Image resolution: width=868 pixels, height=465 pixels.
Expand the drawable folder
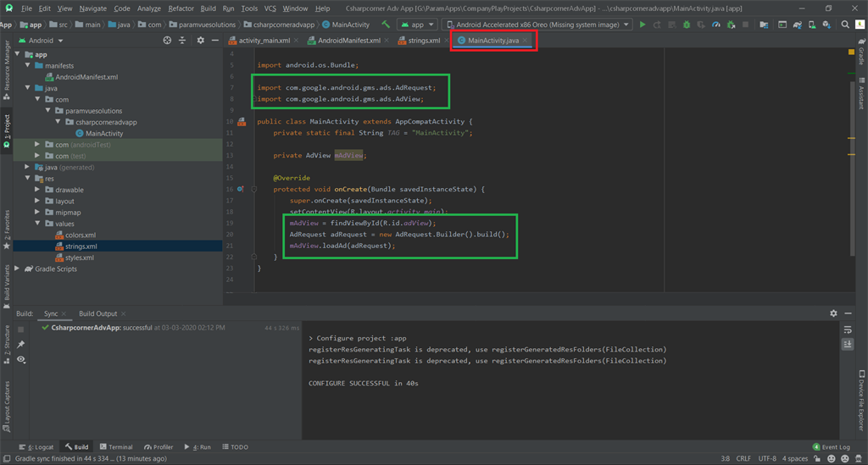pyautogui.click(x=37, y=190)
